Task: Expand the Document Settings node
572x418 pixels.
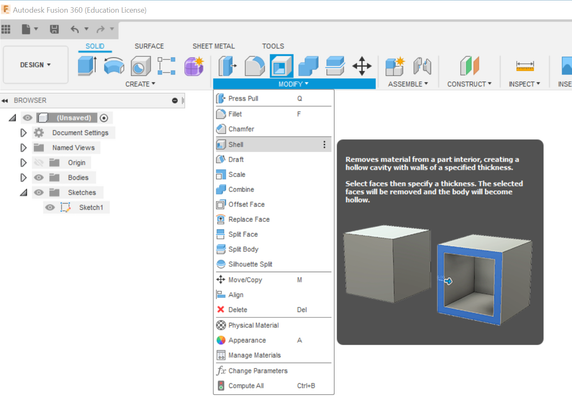Action: click(x=23, y=133)
